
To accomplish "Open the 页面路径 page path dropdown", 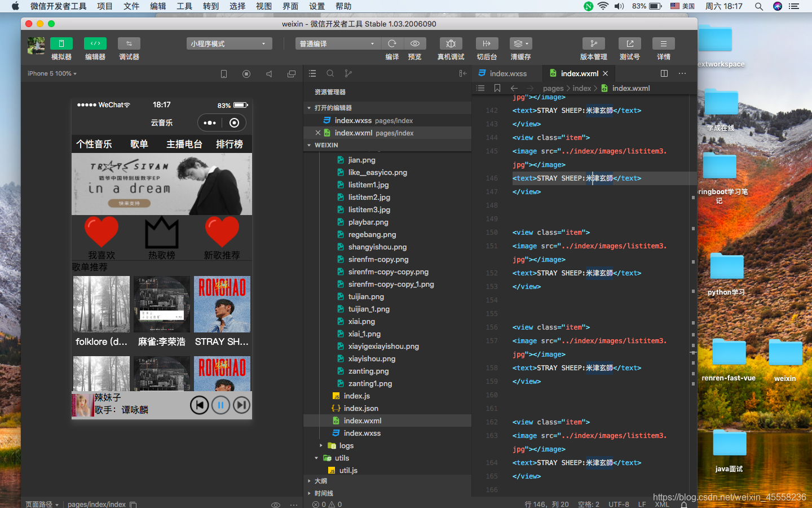I will (x=42, y=504).
